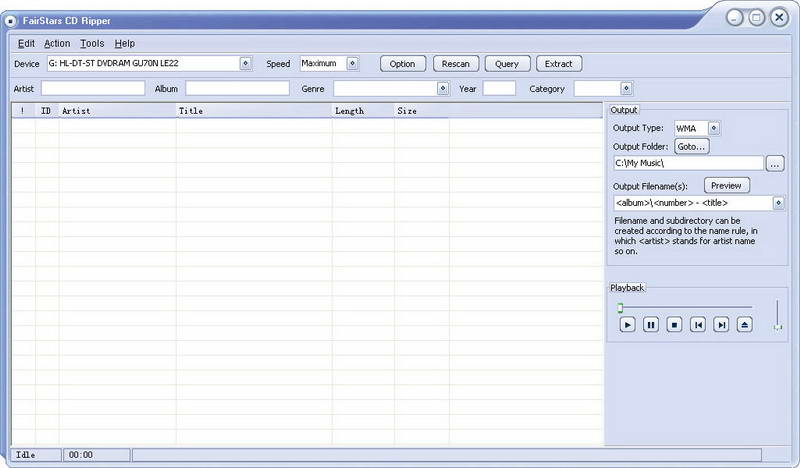This screenshot has width=800, height=468.
Task: Click the C:\My Music\ folder path field
Action: pos(688,163)
